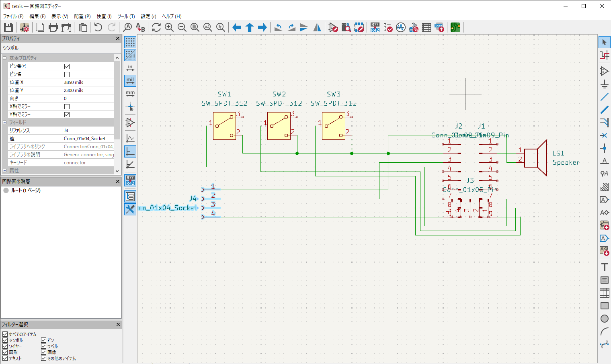The width and height of the screenshot is (611, 364).
Task: Navigate up one sheet
Action: [x=250, y=27]
